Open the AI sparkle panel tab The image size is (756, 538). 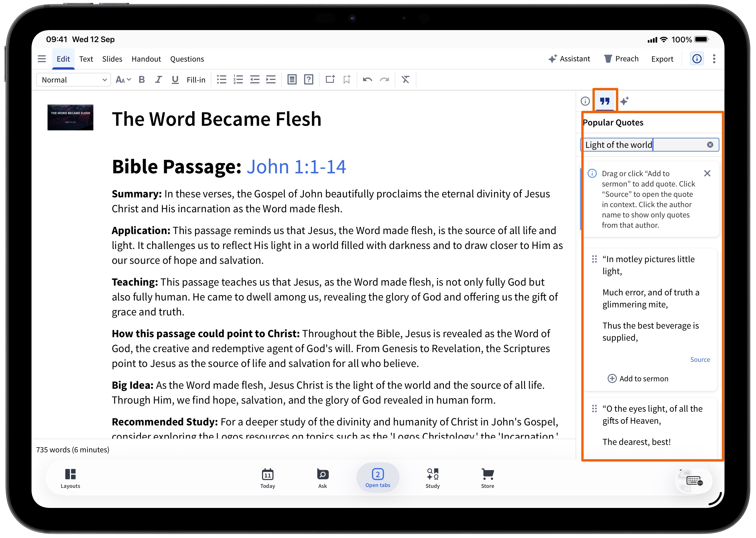625,101
